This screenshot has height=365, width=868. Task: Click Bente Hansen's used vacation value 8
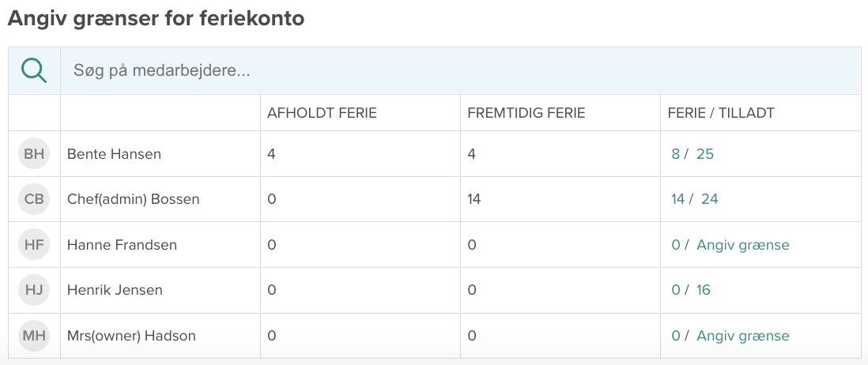click(675, 154)
